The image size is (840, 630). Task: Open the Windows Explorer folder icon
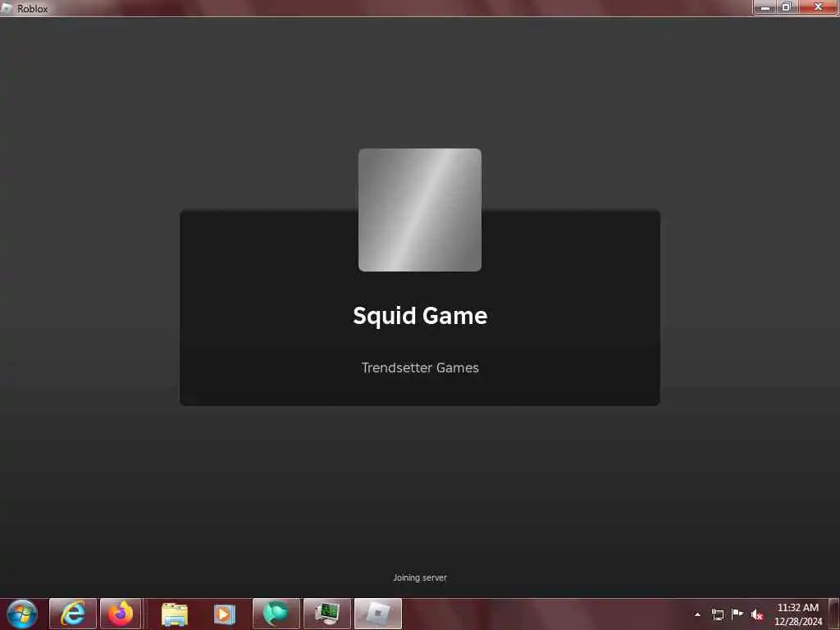point(174,614)
